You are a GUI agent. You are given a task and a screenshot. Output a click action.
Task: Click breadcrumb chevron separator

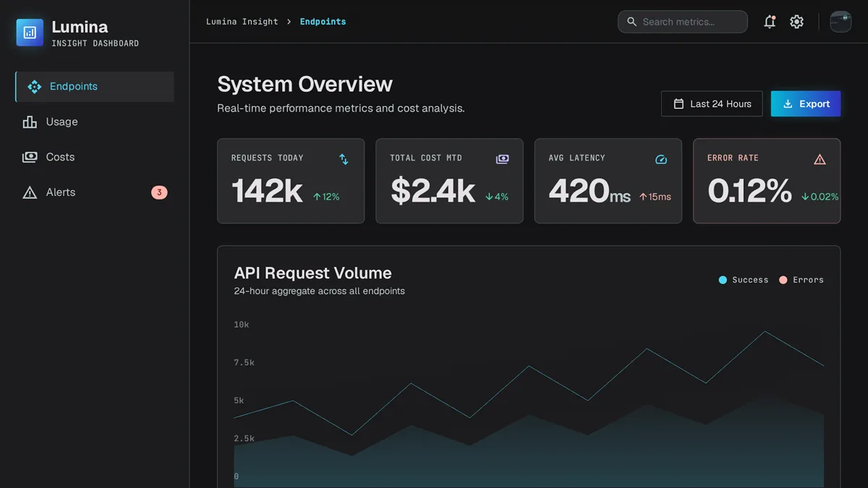pyautogui.click(x=289, y=22)
